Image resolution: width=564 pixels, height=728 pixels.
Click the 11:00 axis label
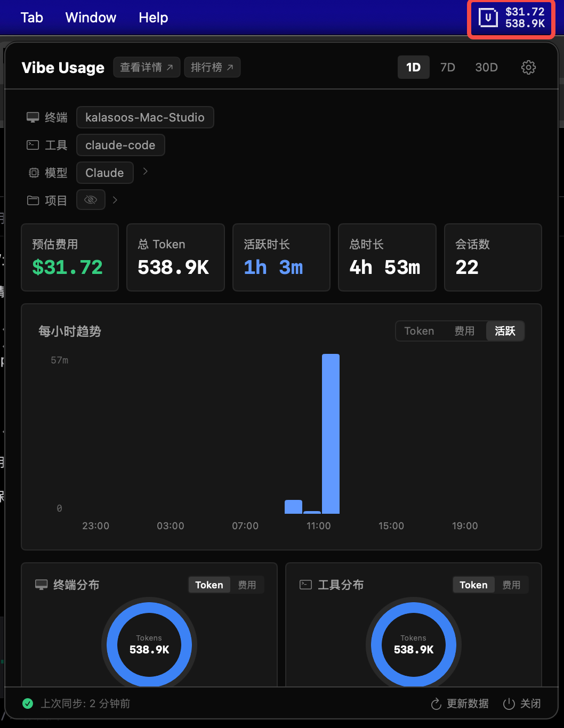click(319, 526)
